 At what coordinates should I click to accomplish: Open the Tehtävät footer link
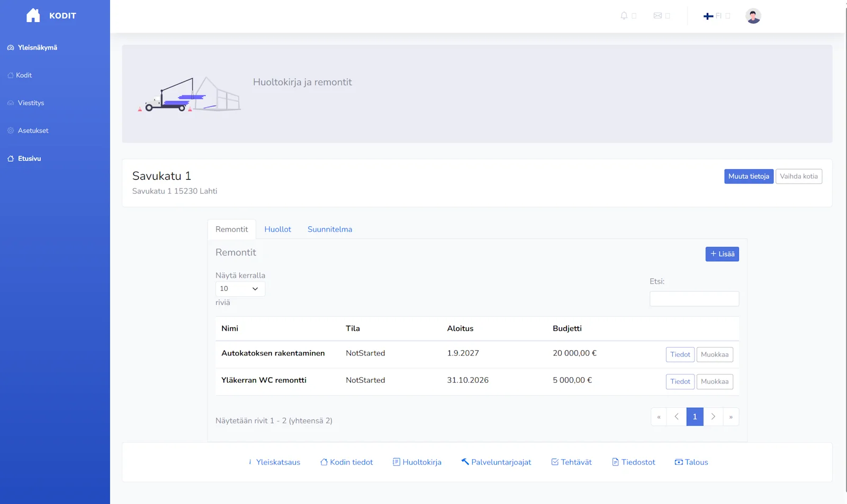[572, 462]
